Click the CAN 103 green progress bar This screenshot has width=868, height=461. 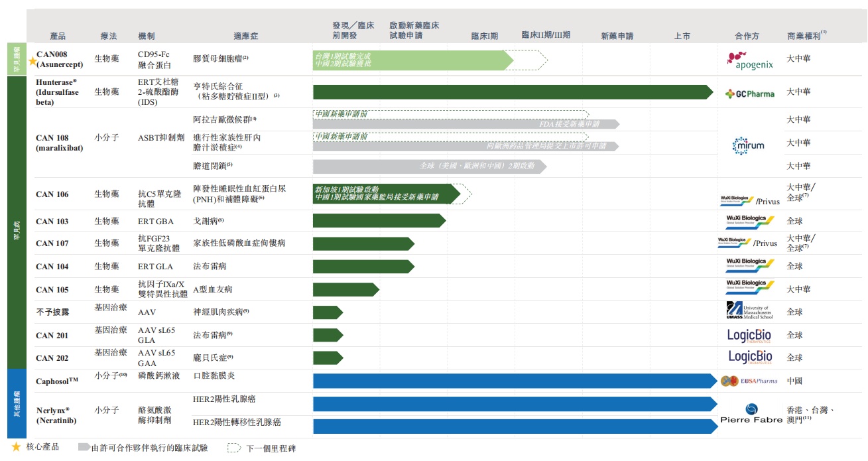pos(379,221)
